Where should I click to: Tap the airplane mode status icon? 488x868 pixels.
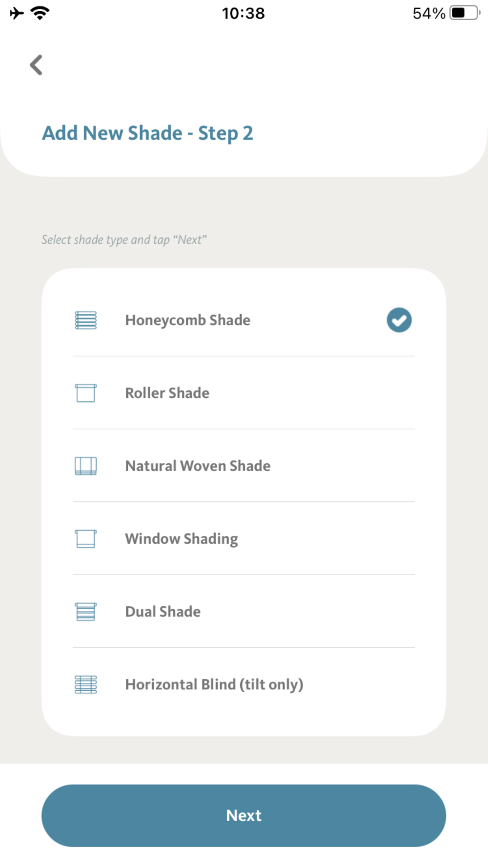[x=17, y=13]
